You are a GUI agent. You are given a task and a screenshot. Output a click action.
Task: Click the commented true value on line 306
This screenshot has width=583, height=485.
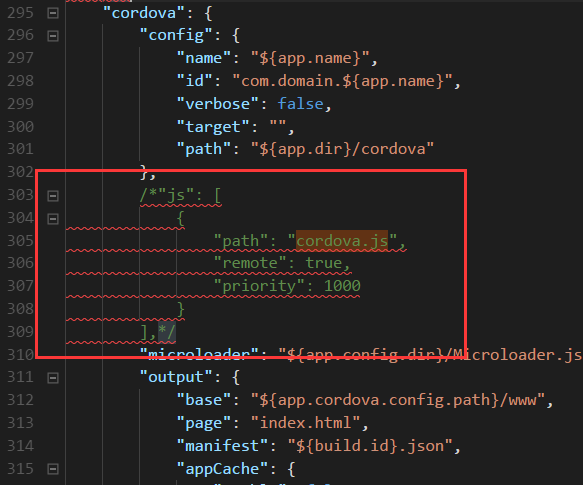click(x=323, y=263)
